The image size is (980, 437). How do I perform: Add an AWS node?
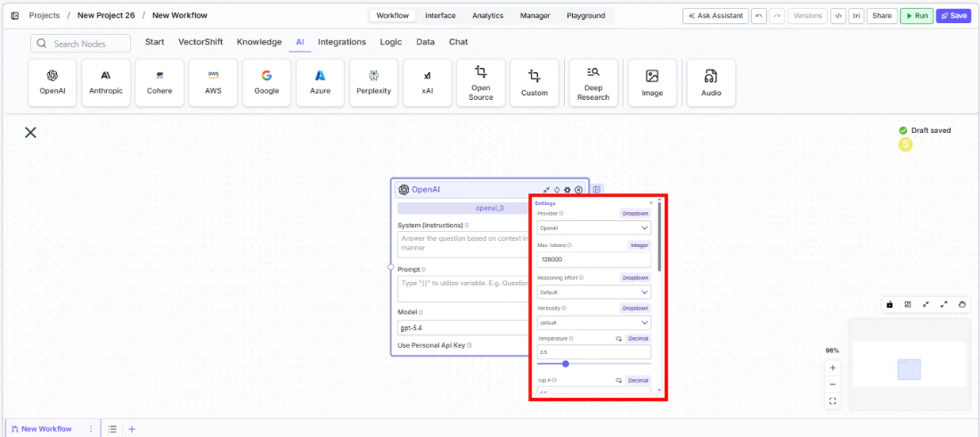pos(213,83)
